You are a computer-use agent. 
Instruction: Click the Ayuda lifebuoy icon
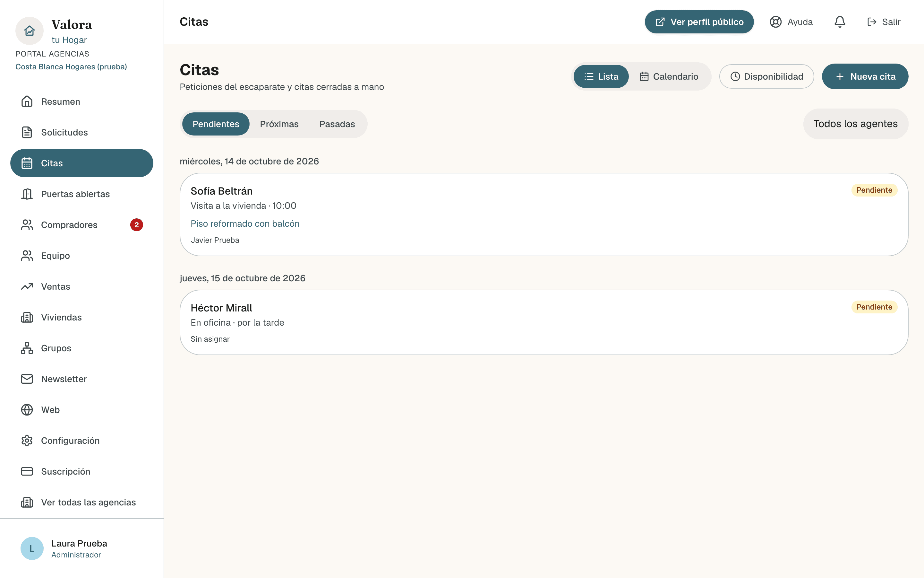tap(775, 22)
